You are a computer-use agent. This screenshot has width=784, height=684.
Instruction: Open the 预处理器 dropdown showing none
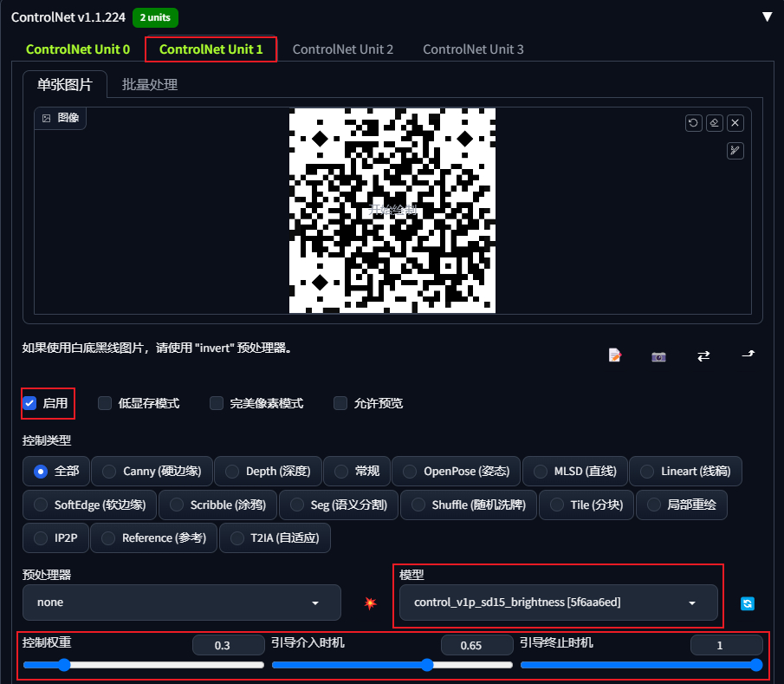pos(182,603)
